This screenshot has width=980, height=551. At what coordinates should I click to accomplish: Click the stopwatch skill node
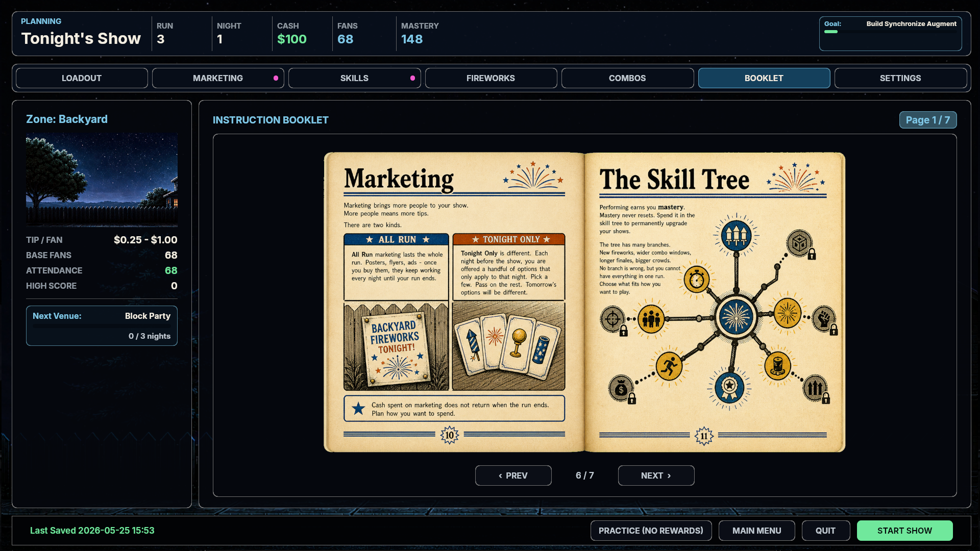696,279
